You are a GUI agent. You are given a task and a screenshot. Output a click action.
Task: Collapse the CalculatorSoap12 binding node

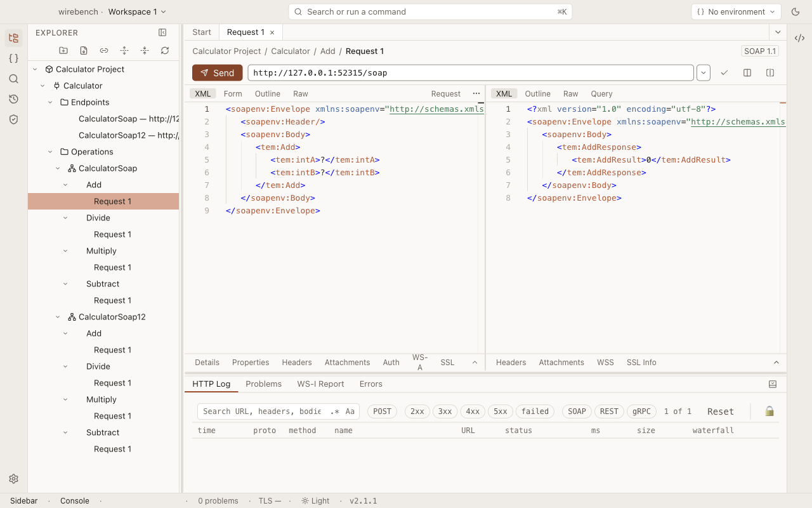point(58,317)
